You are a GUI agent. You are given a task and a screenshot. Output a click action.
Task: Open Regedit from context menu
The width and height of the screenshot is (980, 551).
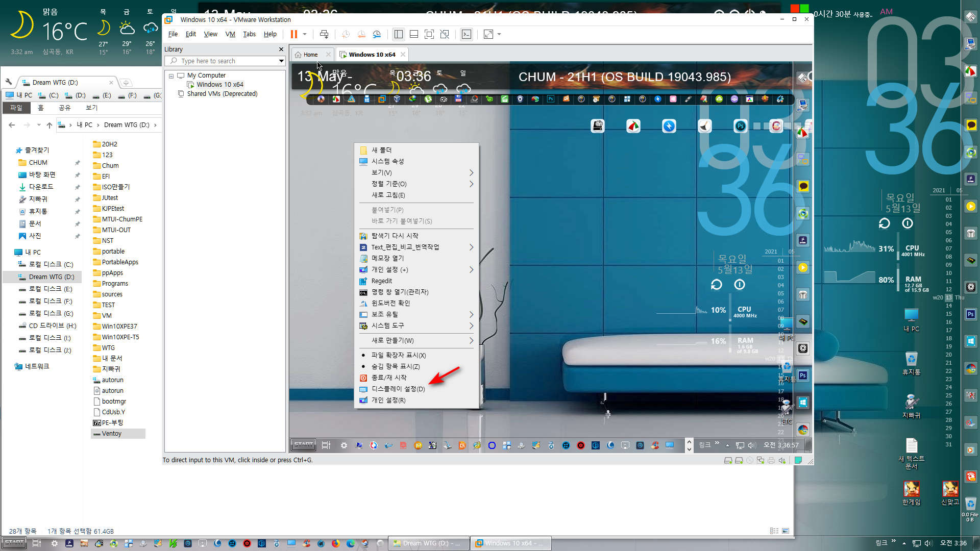(x=416, y=281)
